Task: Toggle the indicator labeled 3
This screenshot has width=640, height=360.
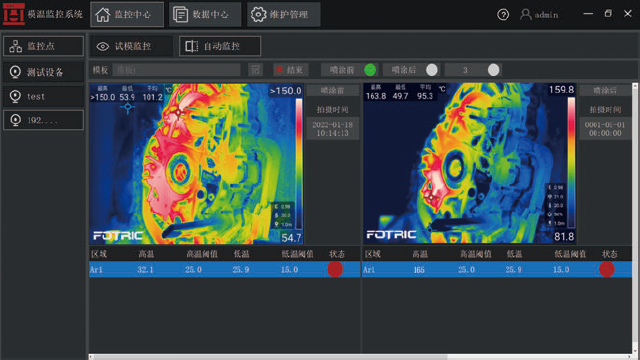Action: coord(493,70)
